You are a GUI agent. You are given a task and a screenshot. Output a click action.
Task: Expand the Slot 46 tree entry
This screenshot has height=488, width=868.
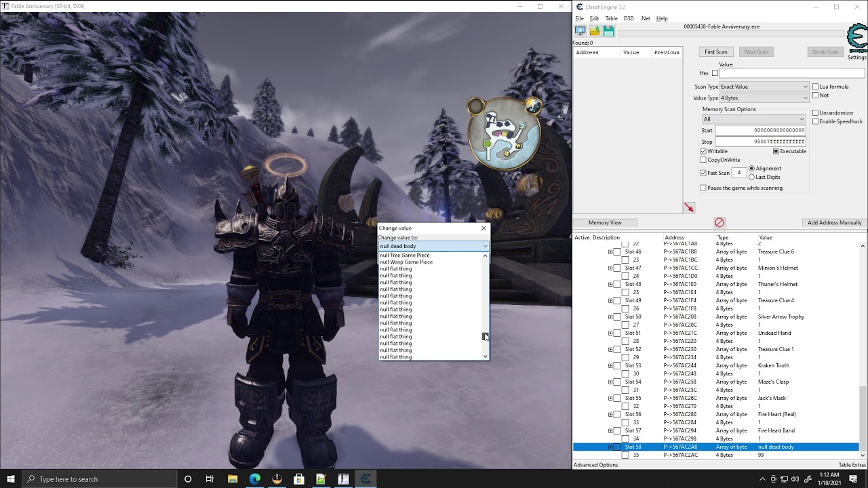coord(610,251)
